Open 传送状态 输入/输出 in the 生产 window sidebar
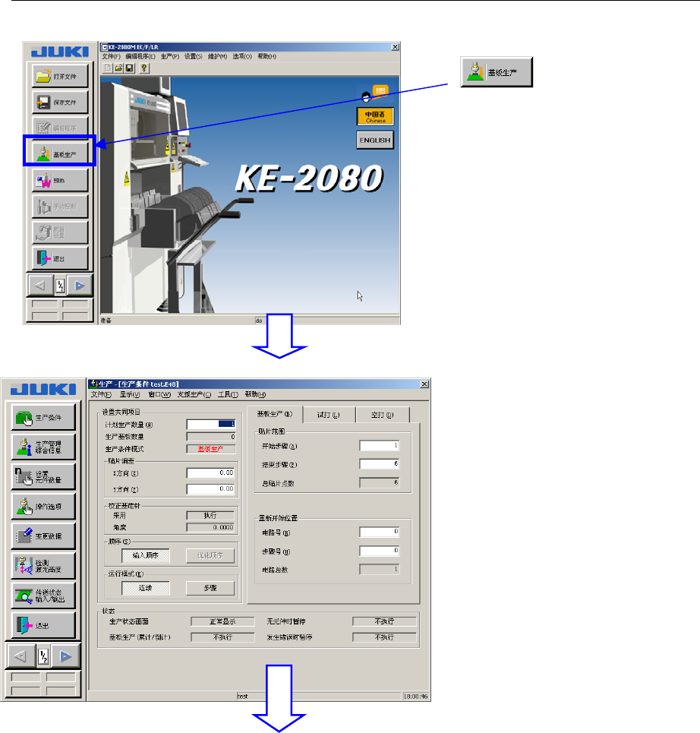Image resolution: width=700 pixels, height=733 pixels. (43, 596)
